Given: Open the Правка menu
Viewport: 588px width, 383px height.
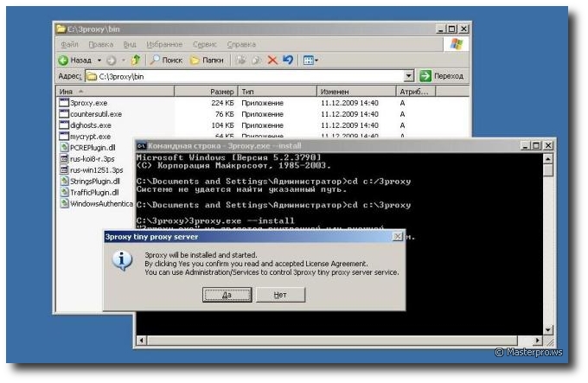Looking at the screenshot, I should click(101, 44).
